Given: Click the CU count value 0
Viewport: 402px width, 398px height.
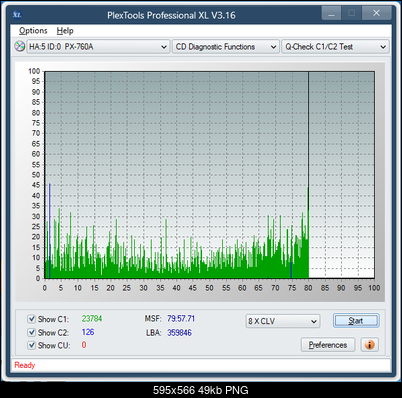Looking at the screenshot, I should [84, 345].
